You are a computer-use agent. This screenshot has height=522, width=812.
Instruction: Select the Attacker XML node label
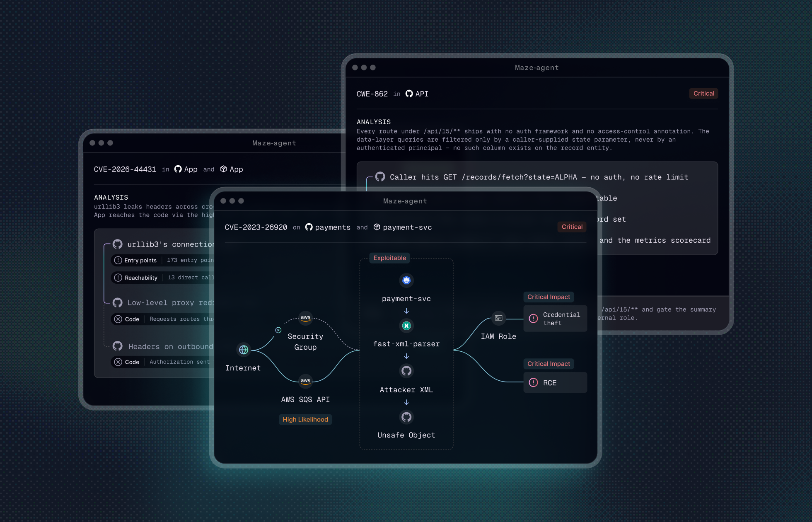pos(406,390)
